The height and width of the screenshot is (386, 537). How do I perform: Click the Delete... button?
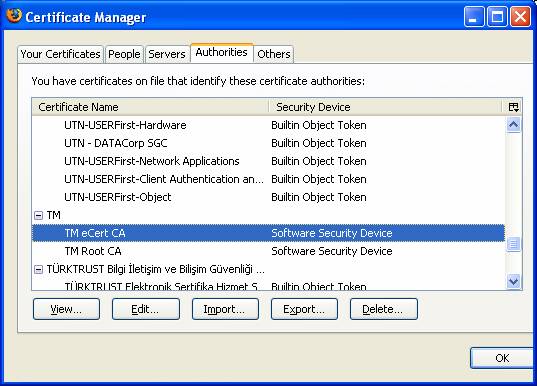pos(384,309)
